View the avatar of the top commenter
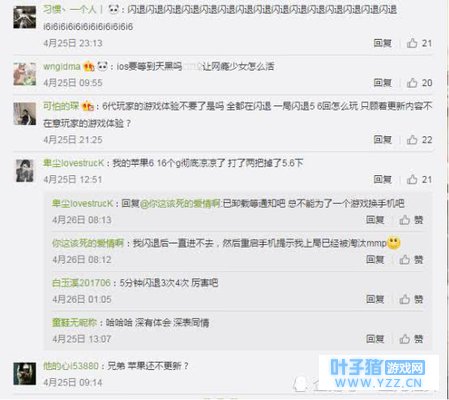 click(25, 17)
